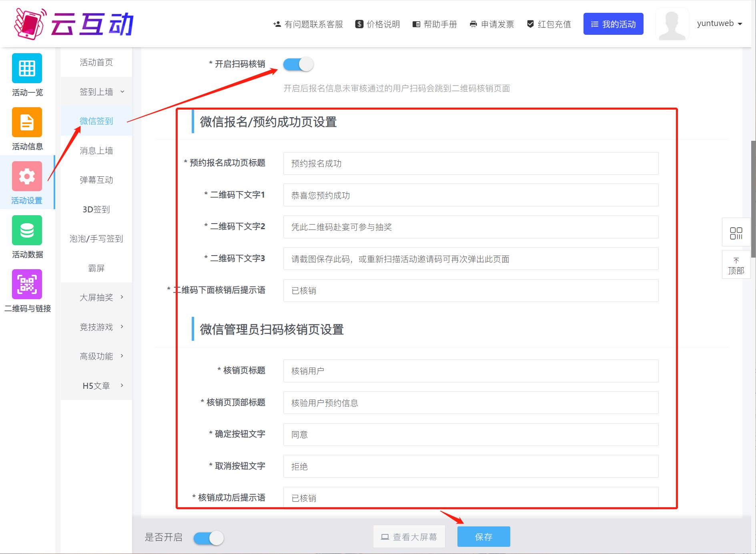Select 弹幕互动 in the side menu
The image size is (756, 554).
click(x=96, y=180)
